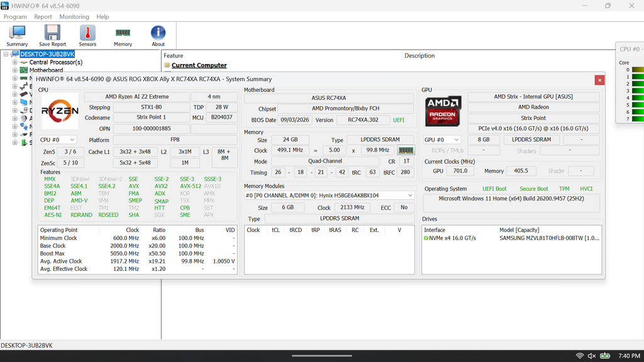Open the Memory Modules Hynix dropdown
644x362 pixels.
click(329, 195)
